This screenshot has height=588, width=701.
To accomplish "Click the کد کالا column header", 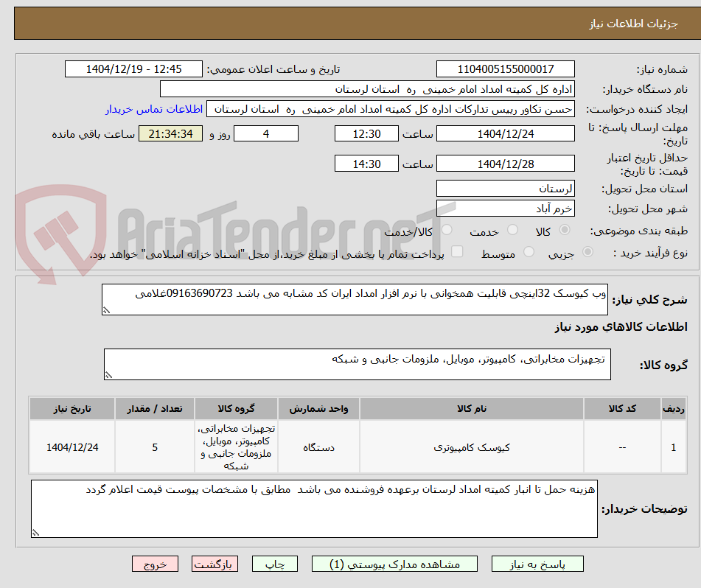I will (x=622, y=409).
